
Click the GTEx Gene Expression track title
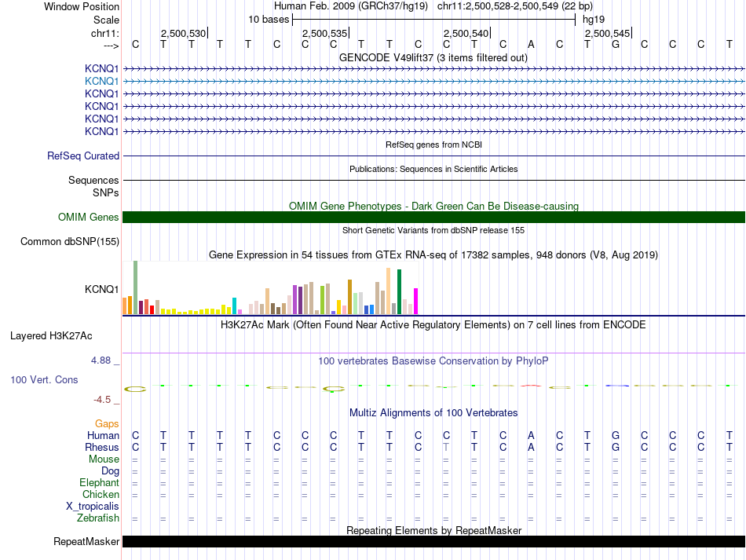pos(433,255)
